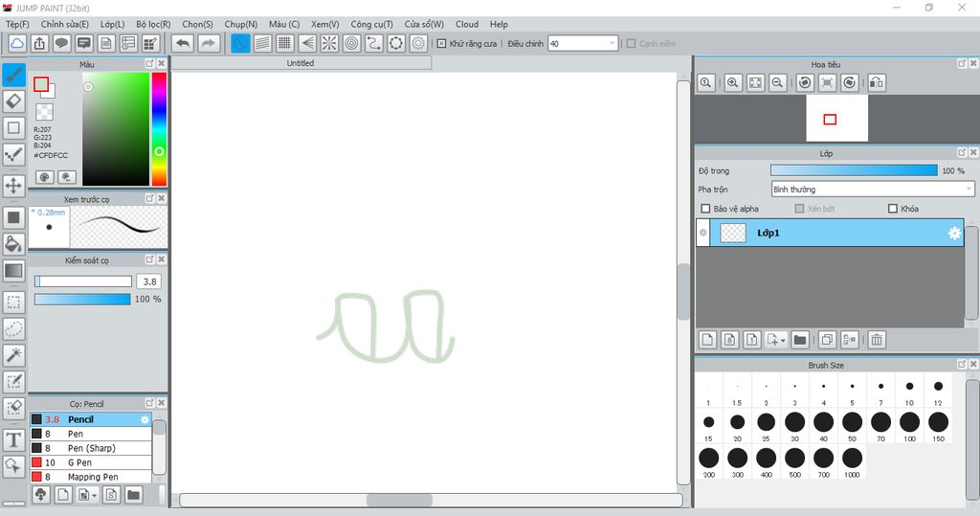This screenshot has width=980, height=516.
Task: Open the Pha trộn blend mode dropdown
Action: [x=873, y=189]
